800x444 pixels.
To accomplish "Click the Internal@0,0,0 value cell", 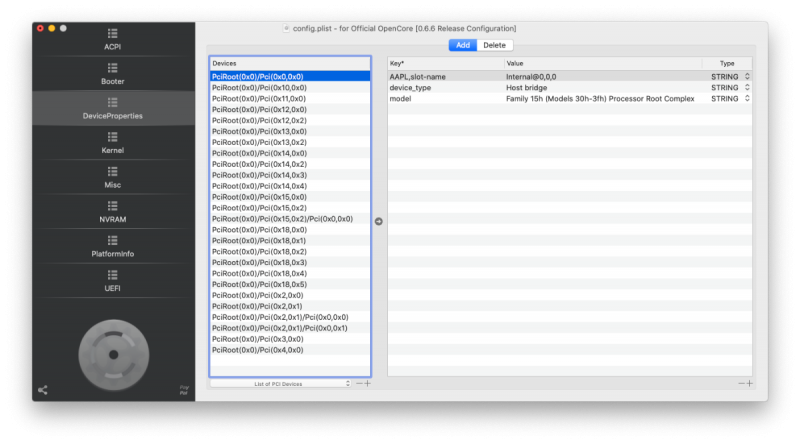I will click(603, 77).
